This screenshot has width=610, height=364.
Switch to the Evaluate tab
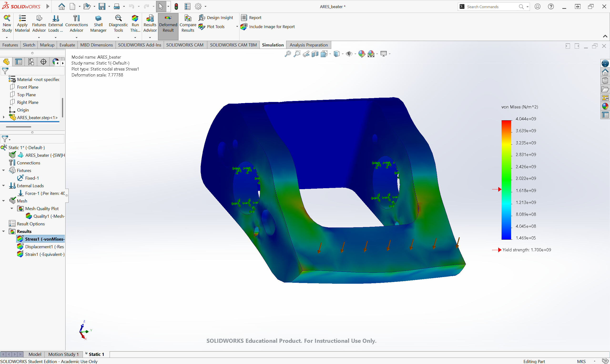tap(67, 45)
